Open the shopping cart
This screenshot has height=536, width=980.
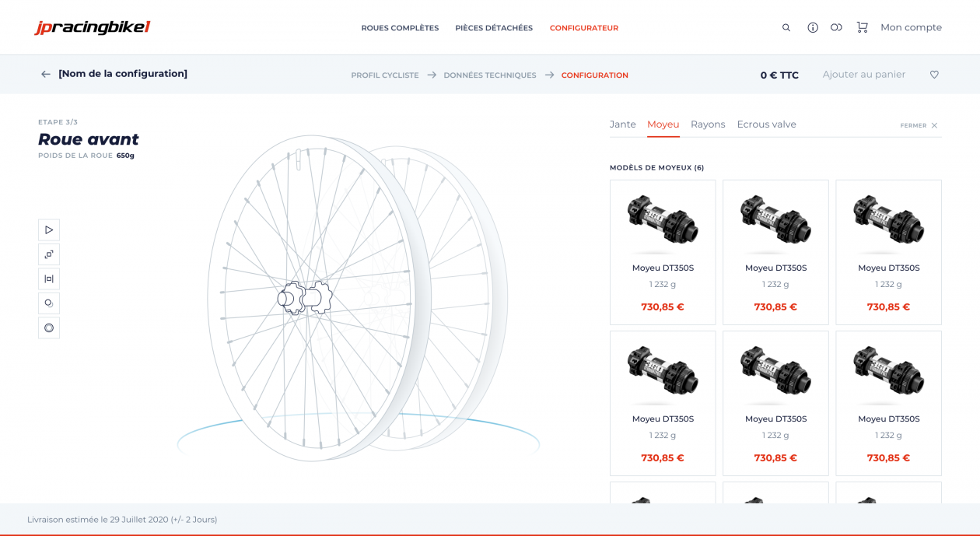pos(862,27)
